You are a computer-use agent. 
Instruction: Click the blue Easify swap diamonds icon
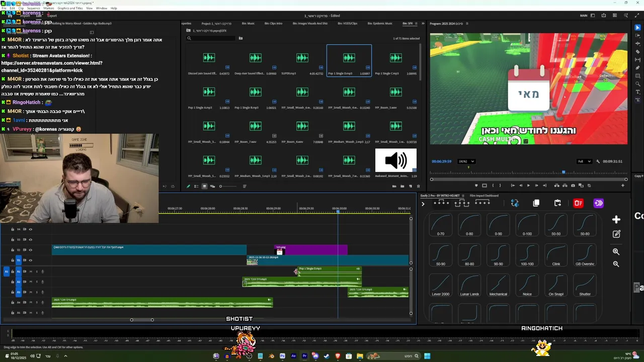[x=515, y=203]
